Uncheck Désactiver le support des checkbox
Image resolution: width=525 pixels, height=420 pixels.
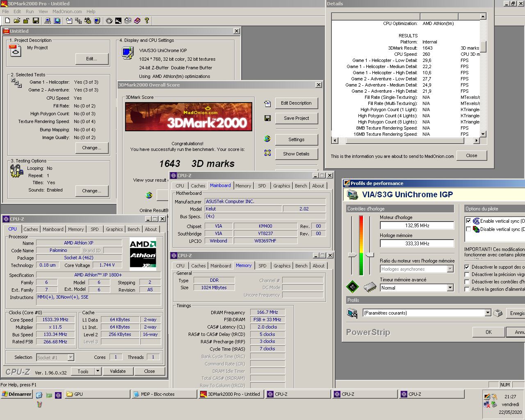tap(467, 267)
